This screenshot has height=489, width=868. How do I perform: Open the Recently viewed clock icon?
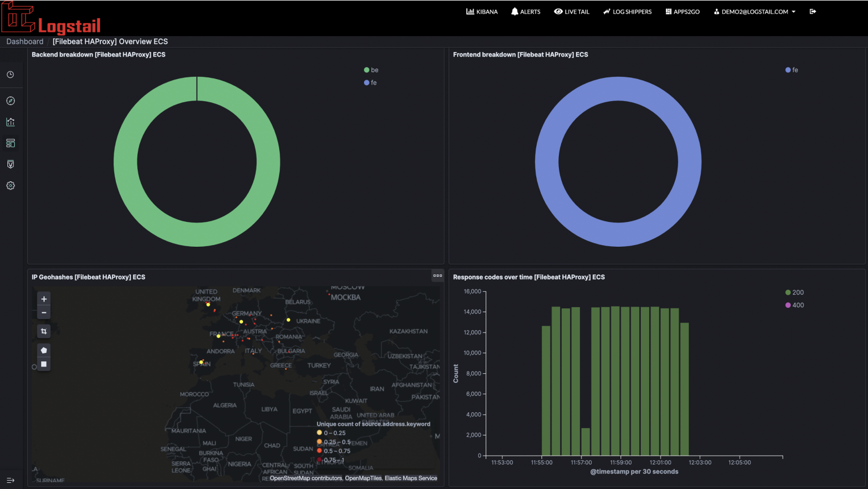(x=10, y=75)
